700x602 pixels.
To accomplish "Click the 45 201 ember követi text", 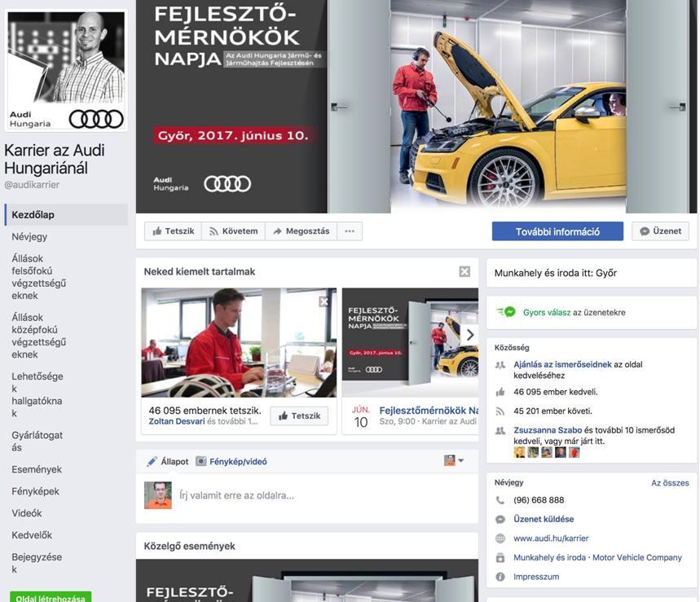I will coord(553,411).
